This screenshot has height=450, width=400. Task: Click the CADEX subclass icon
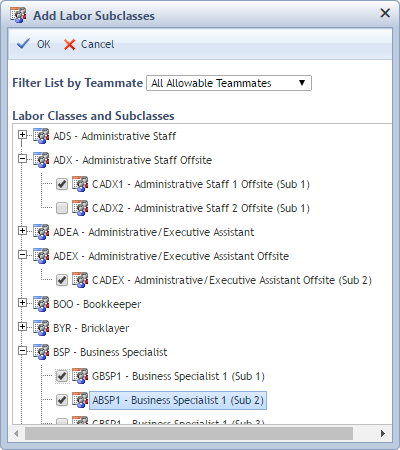coord(80,280)
